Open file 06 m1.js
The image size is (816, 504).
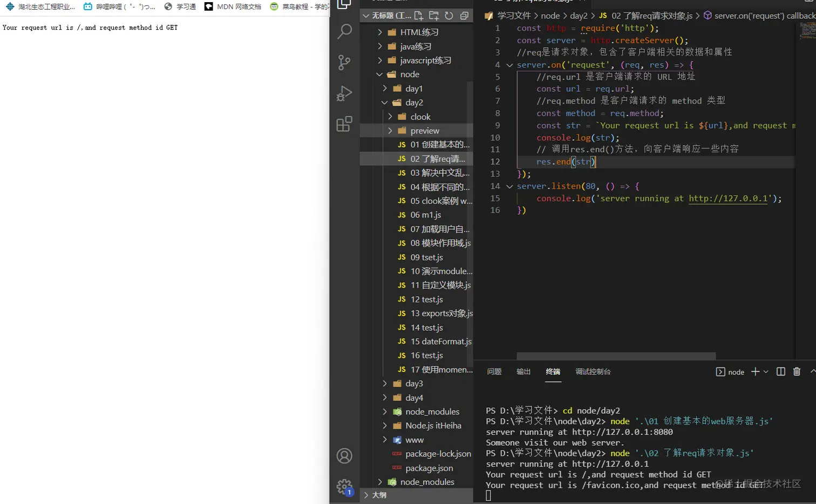(x=426, y=215)
